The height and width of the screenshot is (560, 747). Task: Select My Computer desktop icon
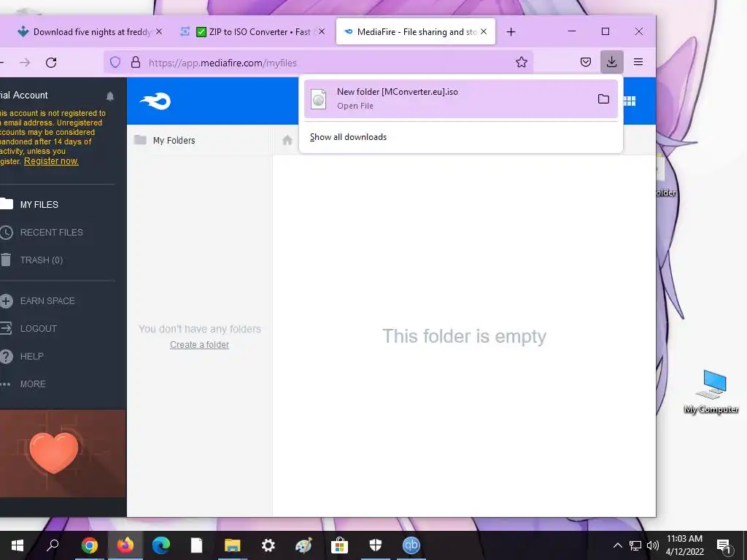point(711,392)
